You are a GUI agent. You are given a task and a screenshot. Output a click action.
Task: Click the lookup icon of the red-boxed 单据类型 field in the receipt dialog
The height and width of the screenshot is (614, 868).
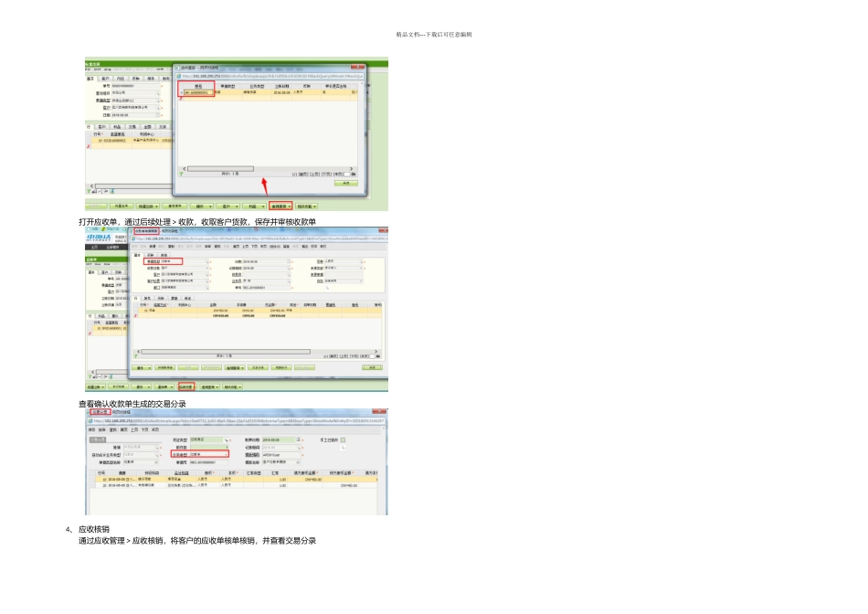click(x=208, y=261)
